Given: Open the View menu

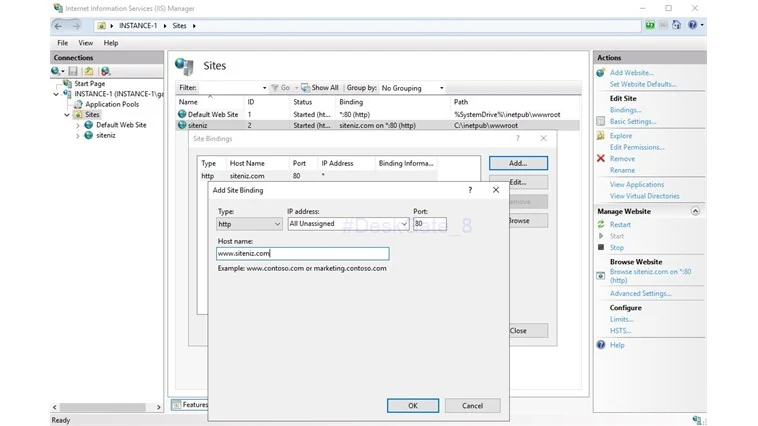Looking at the screenshot, I should pyautogui.click(x=86, y=43).
